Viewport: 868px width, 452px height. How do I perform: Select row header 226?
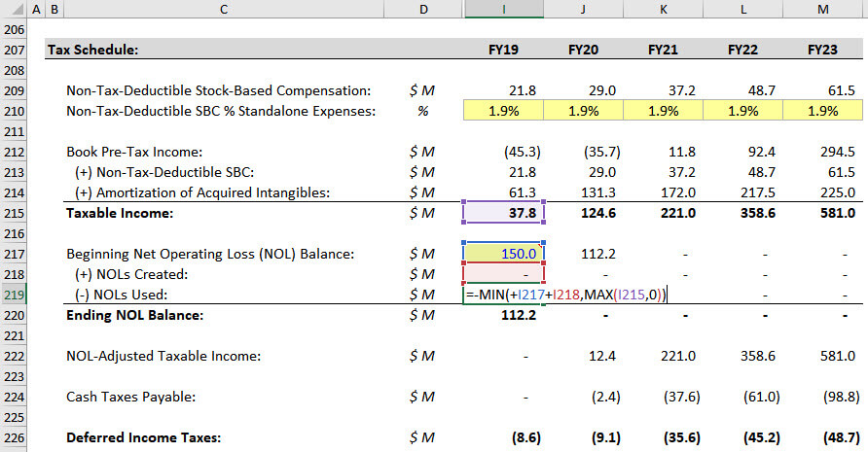(x=14, y=438)
